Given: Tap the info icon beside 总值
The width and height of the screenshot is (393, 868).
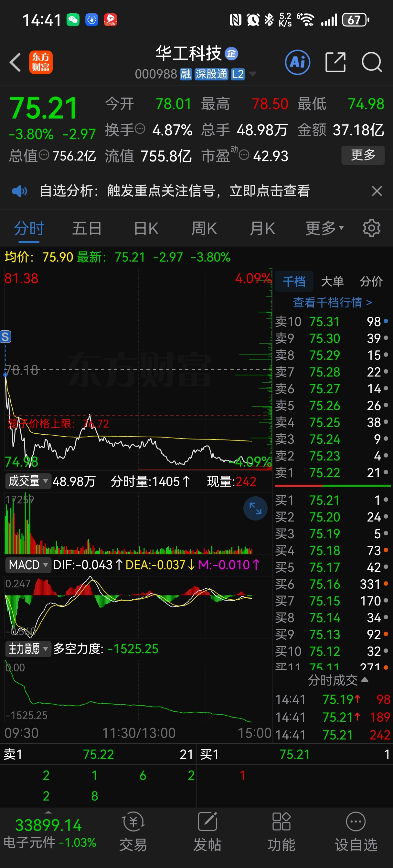Looking at the screenshot, I should (44, 155).
